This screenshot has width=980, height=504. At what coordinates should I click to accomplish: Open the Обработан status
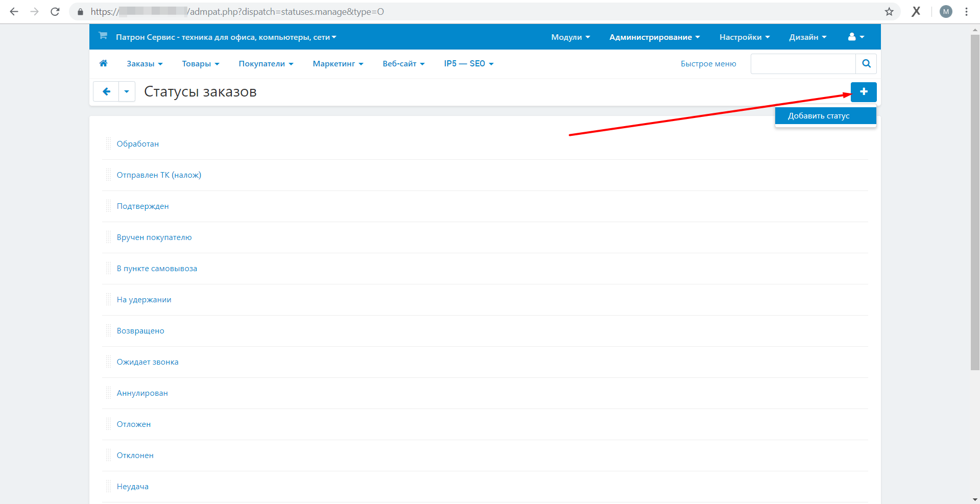click(x=138, y=143)
